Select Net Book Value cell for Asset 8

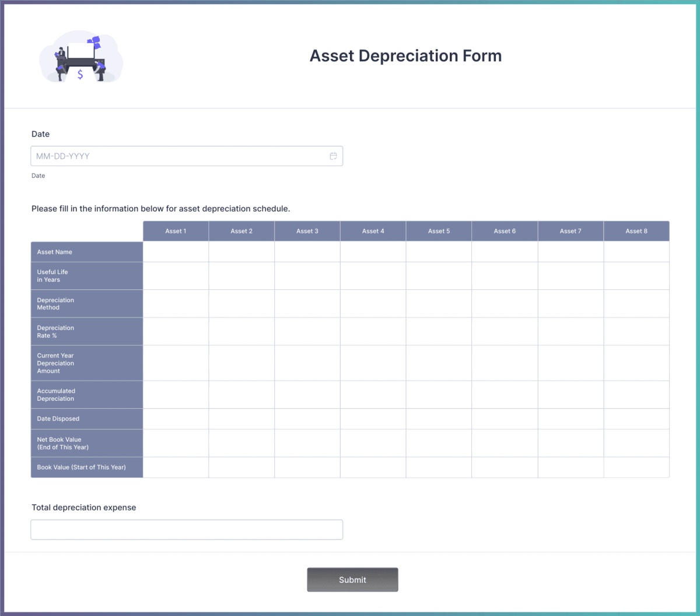636,443
